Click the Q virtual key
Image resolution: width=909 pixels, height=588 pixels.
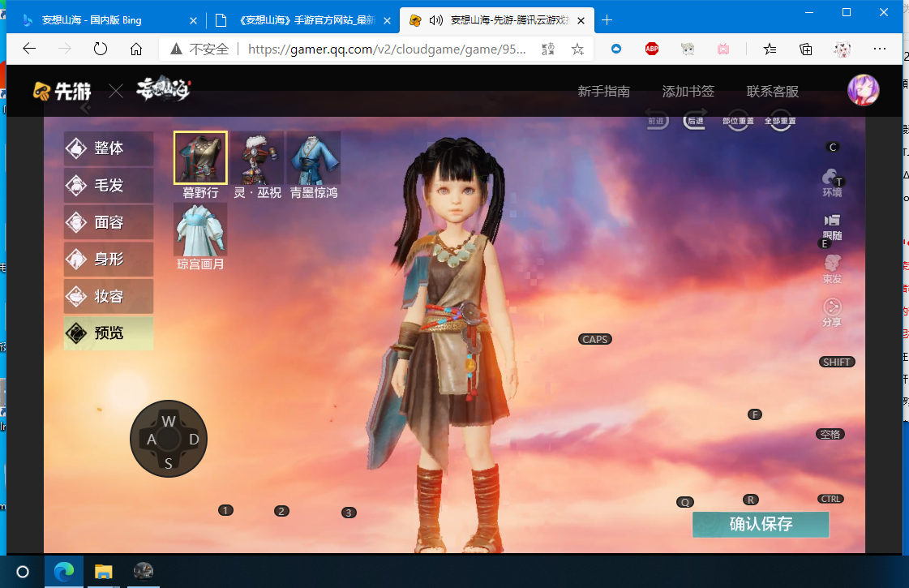(685, 502)
